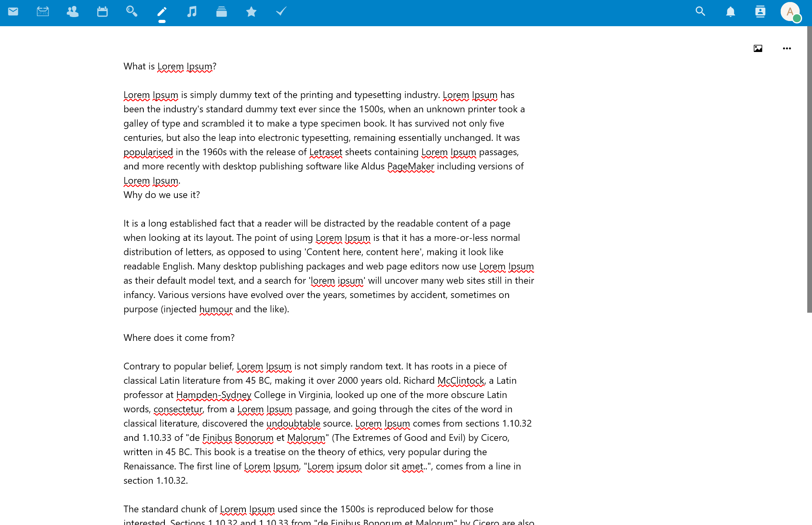Open the address book icon near avatar
The height and width of the screenshot is (525, 812).
(760, 12)
